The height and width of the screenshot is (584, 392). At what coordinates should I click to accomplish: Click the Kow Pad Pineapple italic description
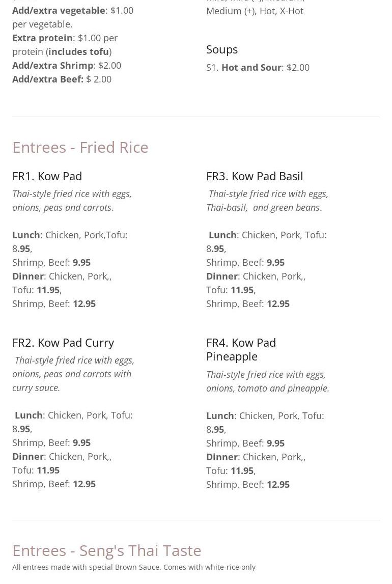pyautogui.click(x=267, y=381)
